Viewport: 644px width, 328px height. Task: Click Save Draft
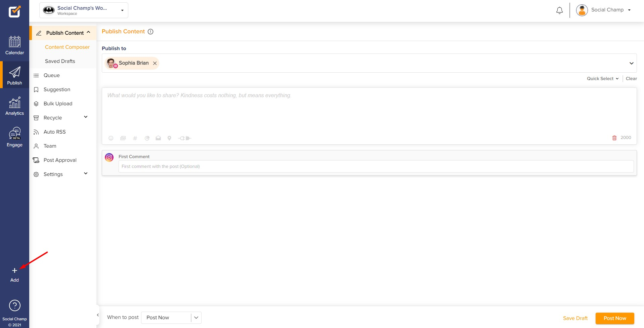coord(575,318)
